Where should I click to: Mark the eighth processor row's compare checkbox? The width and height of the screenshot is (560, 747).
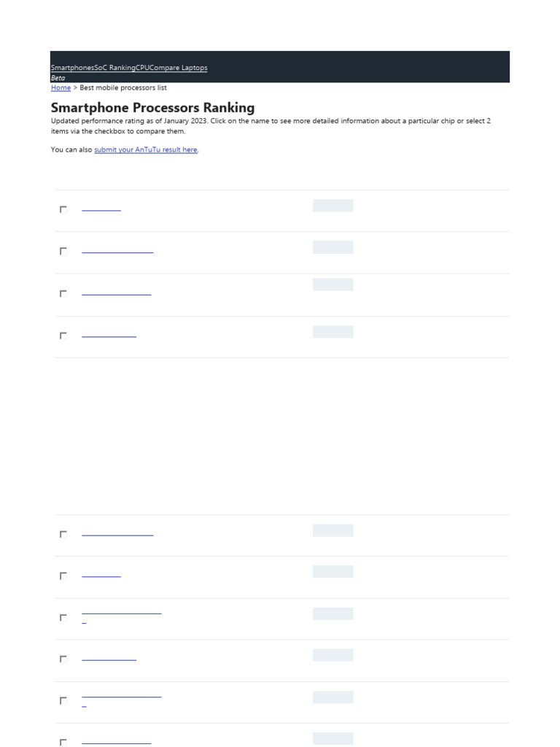pos(63,659)
